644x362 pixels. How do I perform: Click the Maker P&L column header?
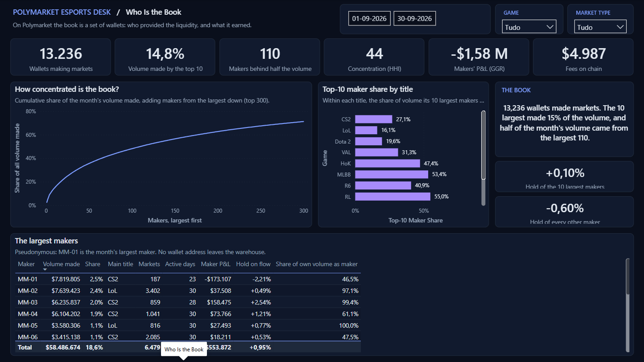(216, 264)
